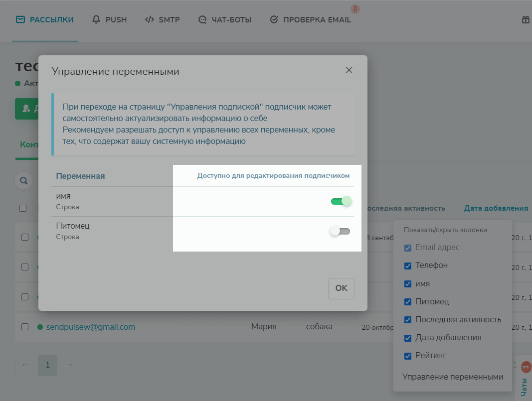This screenshot has height=401, width=532.
Task: Open contact sendpulsew@gmail.com
Action: pos(91,327)
